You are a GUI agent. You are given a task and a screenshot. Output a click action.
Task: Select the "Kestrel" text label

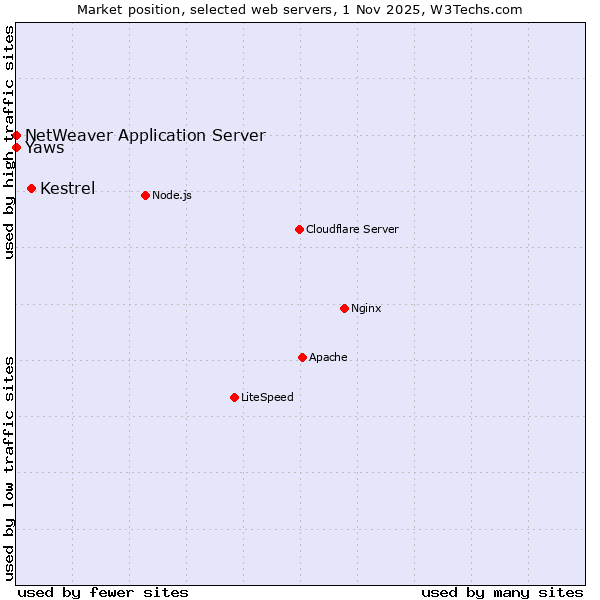tap(67, 188)
